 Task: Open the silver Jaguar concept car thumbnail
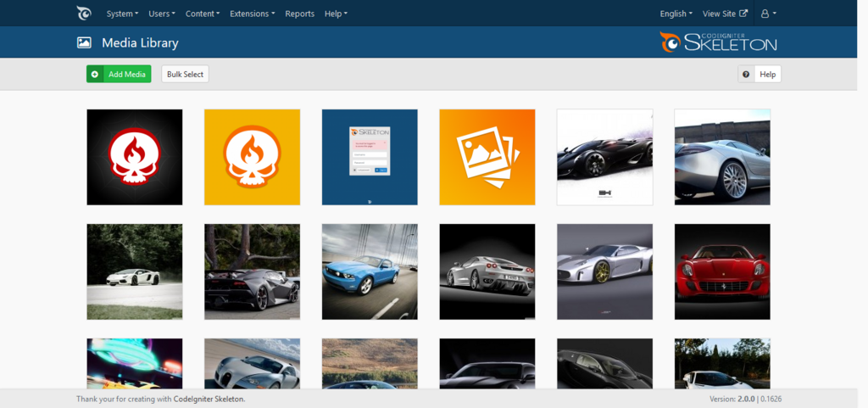(604, 271)
